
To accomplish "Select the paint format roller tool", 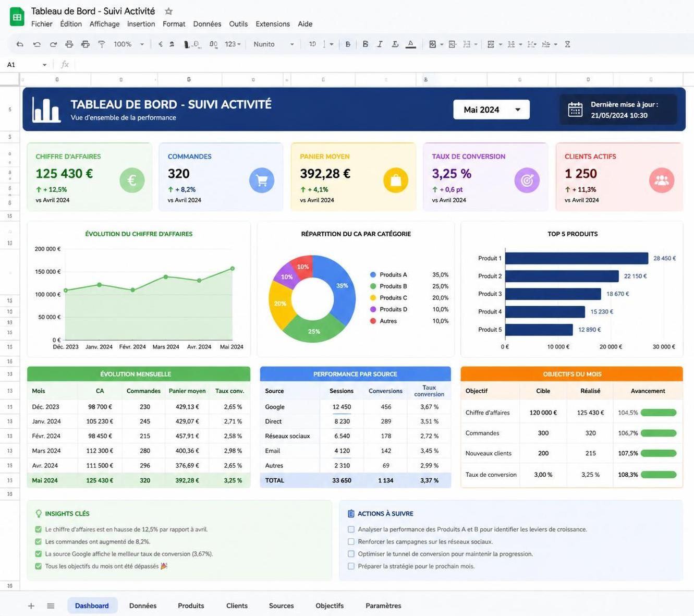I will click(102, 44).
